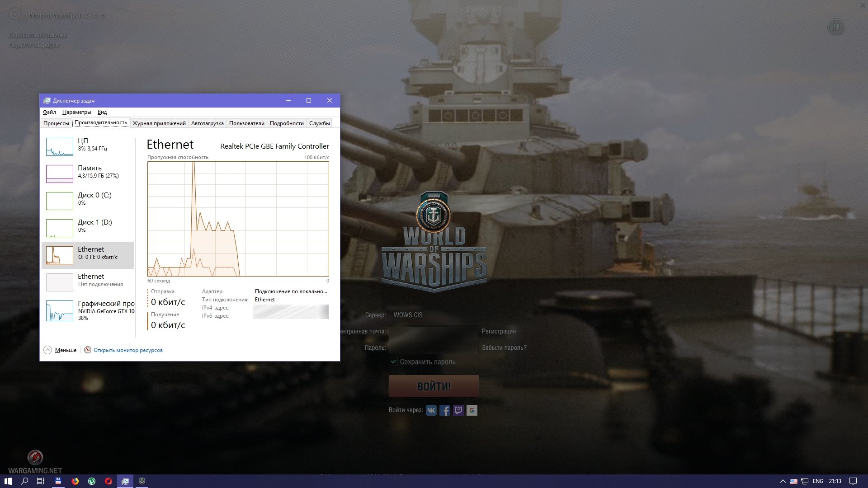Select 'Диск 0 (C:)' performance item
This screenshot has width=868, height=488.
coord(89,201)
